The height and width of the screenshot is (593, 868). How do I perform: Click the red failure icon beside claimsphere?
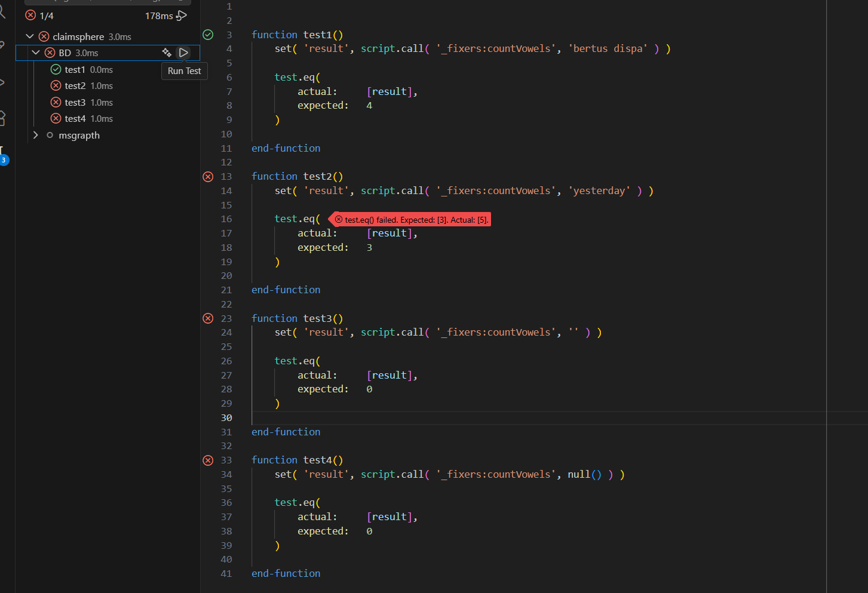44,36
